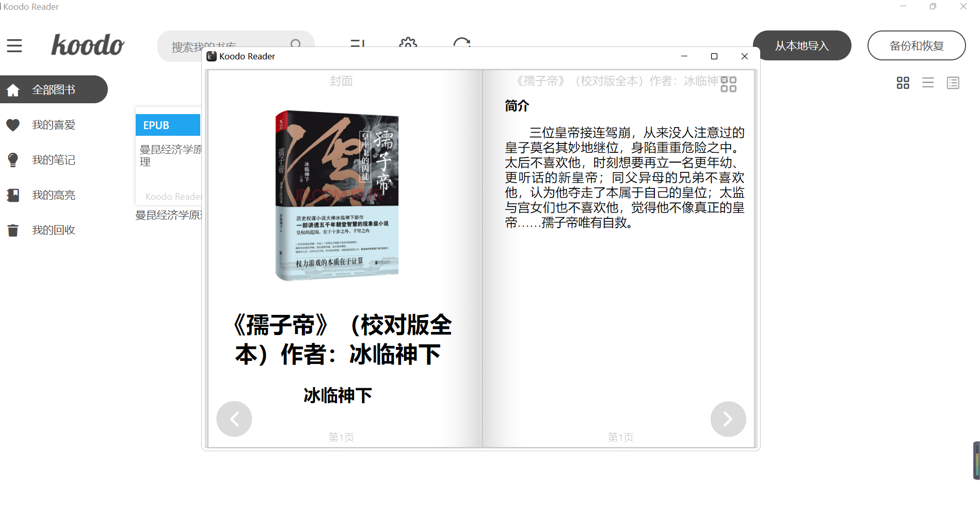
Task: Collapse the sidebar with the hamburger icon
Action: pyautogui.click(x=14, y=45)
